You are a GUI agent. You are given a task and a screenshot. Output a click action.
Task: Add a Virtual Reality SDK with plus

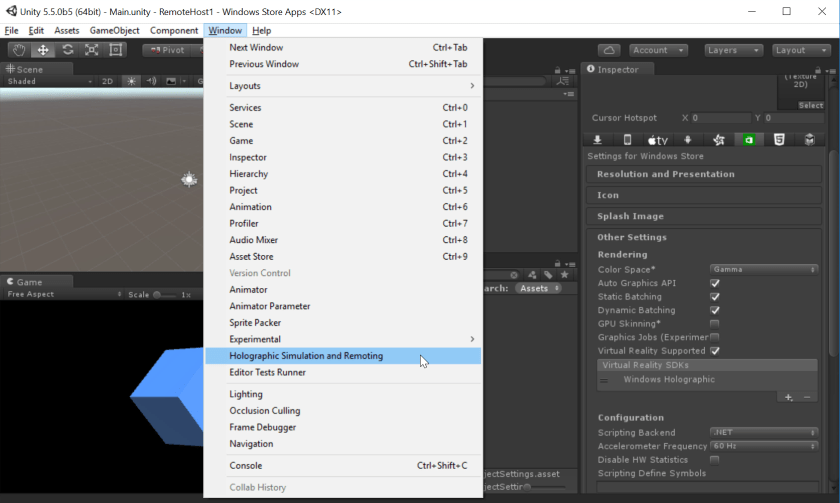point(788,397)
